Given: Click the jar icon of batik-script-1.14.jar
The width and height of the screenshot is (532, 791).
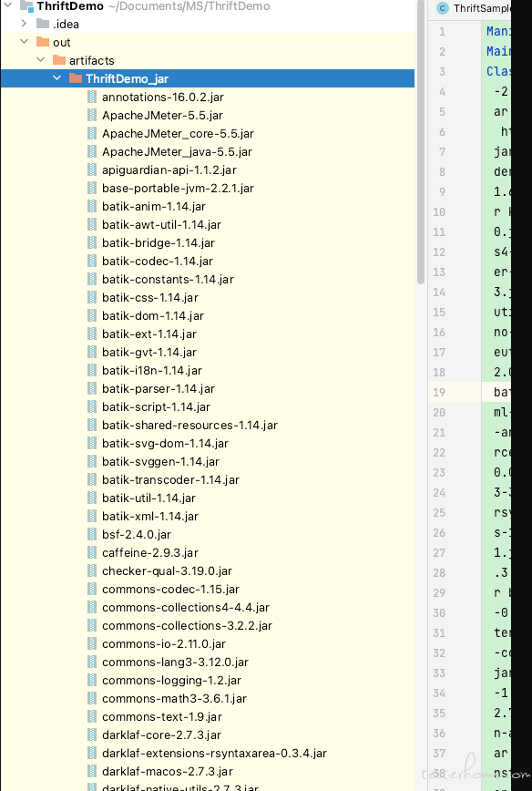Looking at the screenshot, I should tap(92, 406).
